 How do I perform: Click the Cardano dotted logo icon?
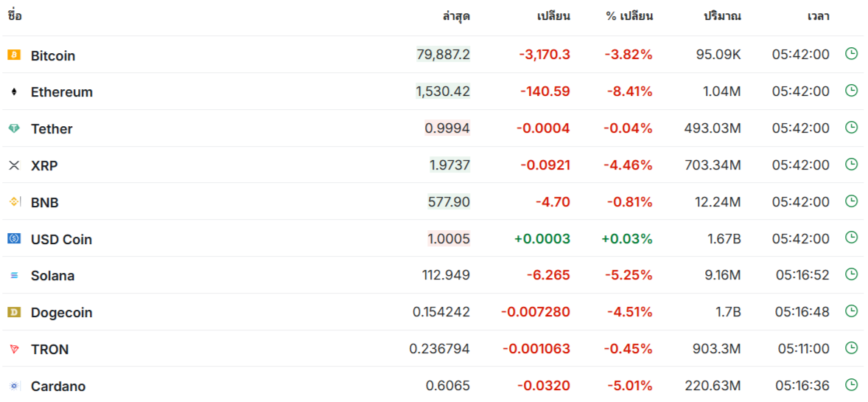[x=14, y=385]
